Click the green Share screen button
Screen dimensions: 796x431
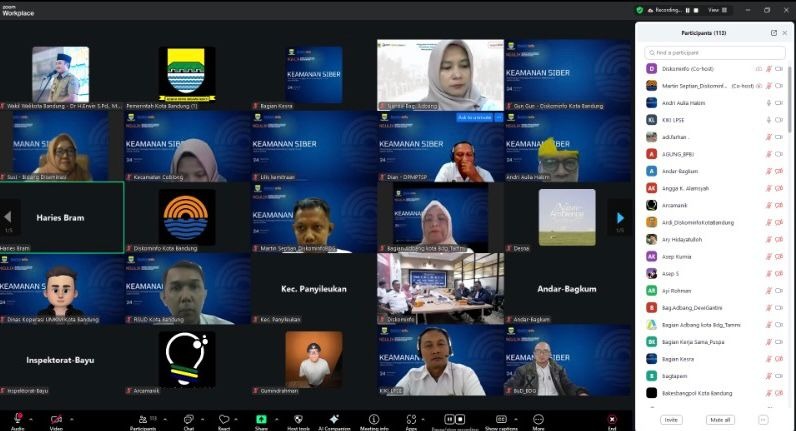261,419
